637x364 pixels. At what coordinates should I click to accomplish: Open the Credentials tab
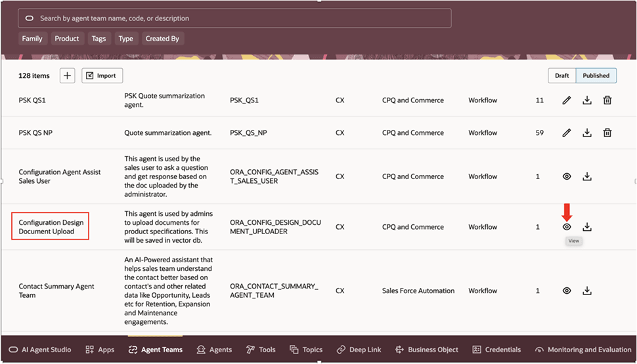(496, 350)
